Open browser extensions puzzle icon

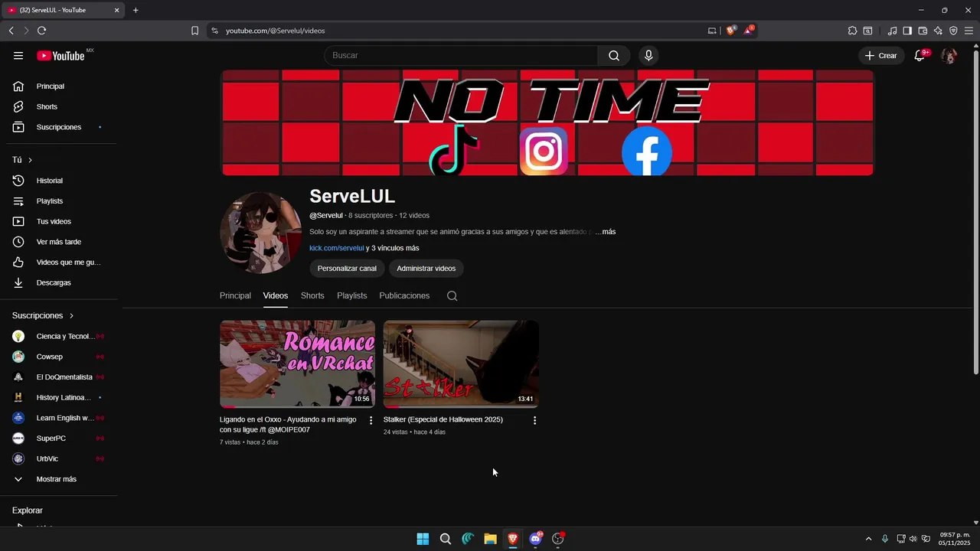coord(852,31)
